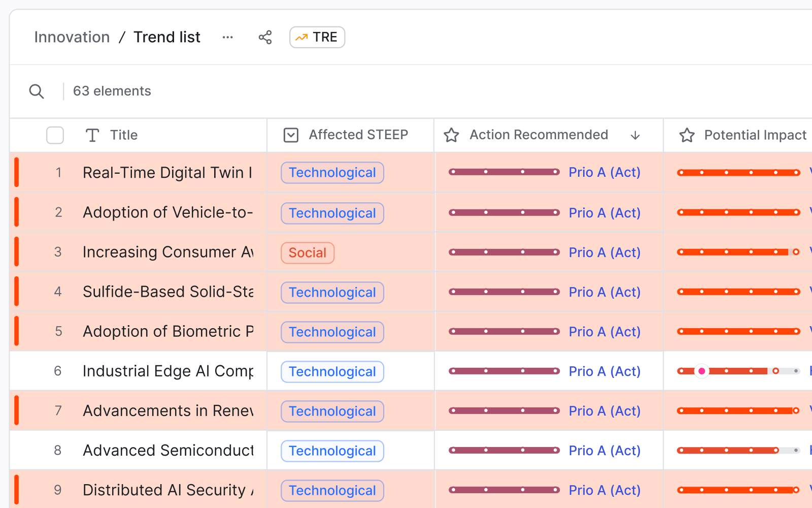The height and width of the screenshot is (508, 812).
Task: Adjust Potential Impact slider in row 3
Action: (x=738, y=252)
